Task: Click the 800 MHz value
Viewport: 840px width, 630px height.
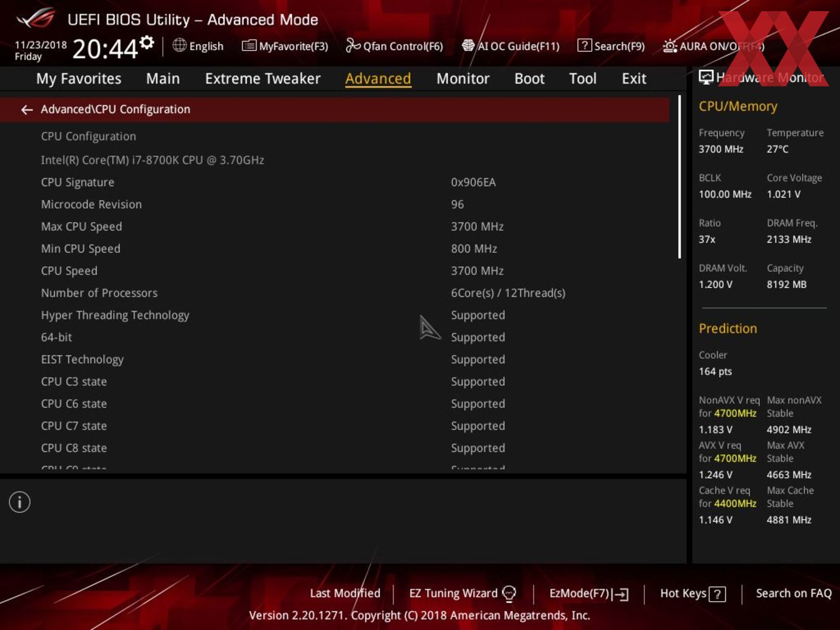Action: point(474,249)
